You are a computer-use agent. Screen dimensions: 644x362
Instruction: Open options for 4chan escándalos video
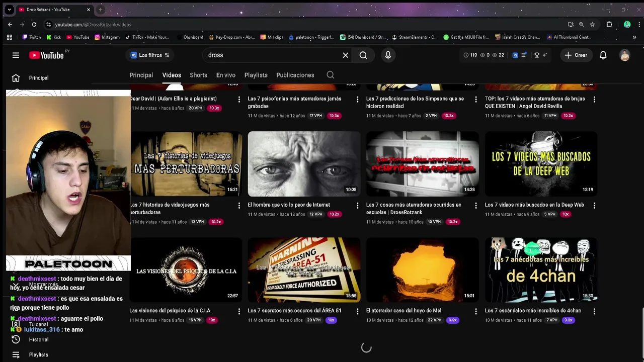[x=594, y=311]
